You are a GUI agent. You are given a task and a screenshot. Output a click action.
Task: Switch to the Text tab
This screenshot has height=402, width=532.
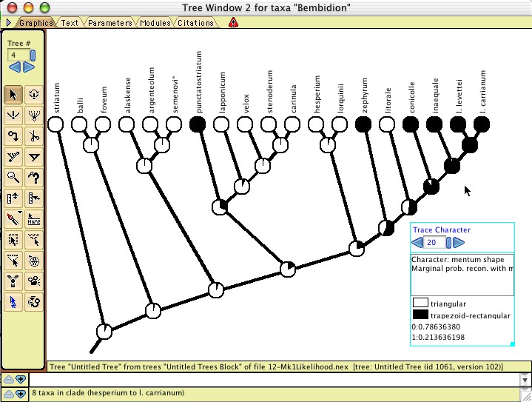[69, 23]
